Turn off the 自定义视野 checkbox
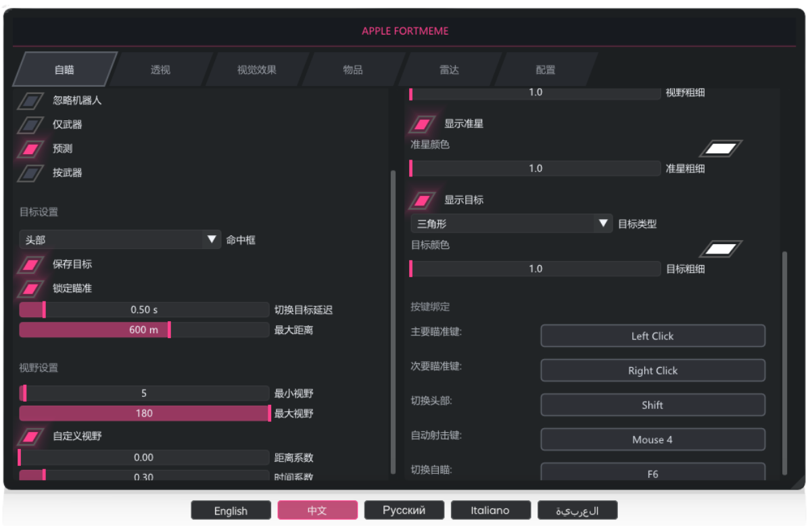 pyautogui.click(x=30, y=437)
